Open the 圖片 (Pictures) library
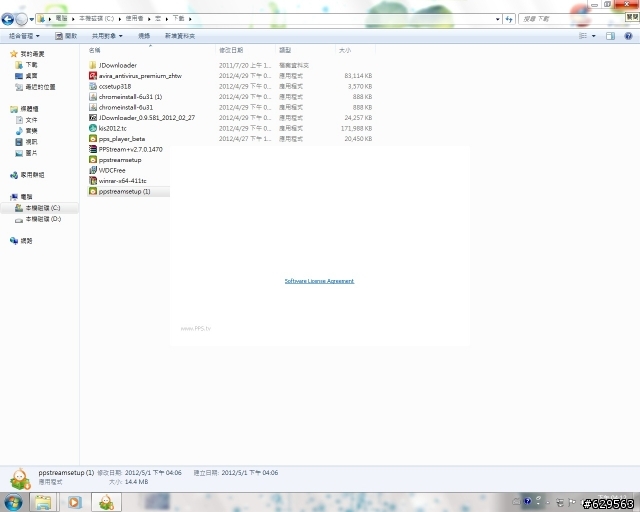This screenshot has height=512, width=640. [31, 153]
